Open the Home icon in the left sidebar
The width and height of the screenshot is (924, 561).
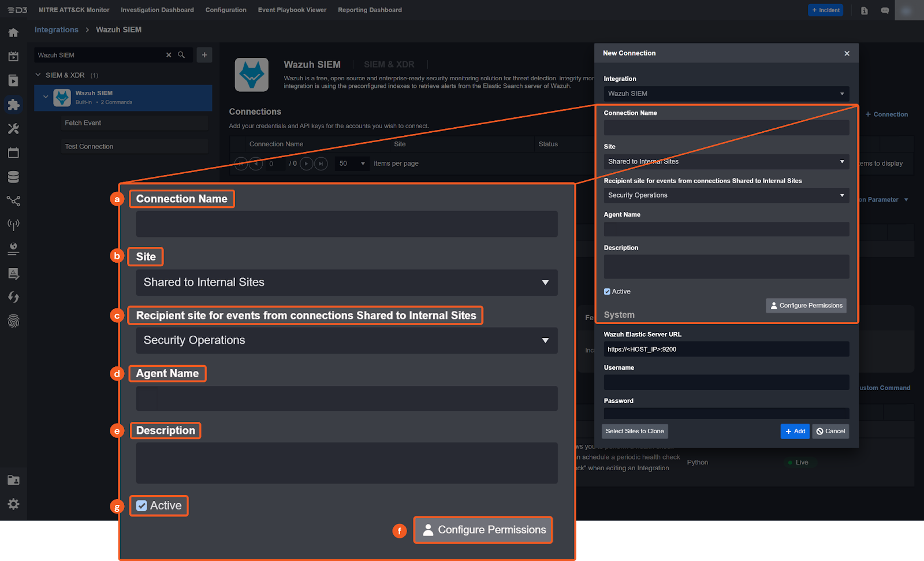click(x=13, y=33)
